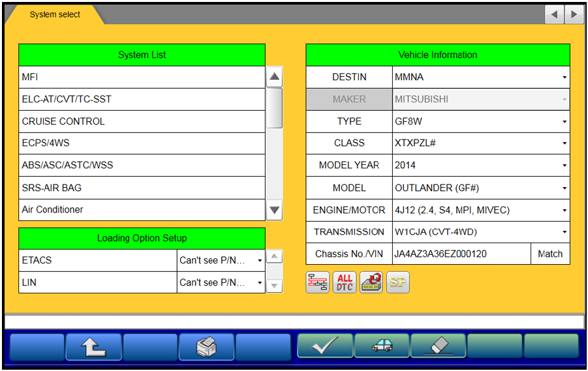Select ABS/ASC/ASTC/WSS in System List
Image resolution: width=588 pixels, height=371 pixels.
142,166
